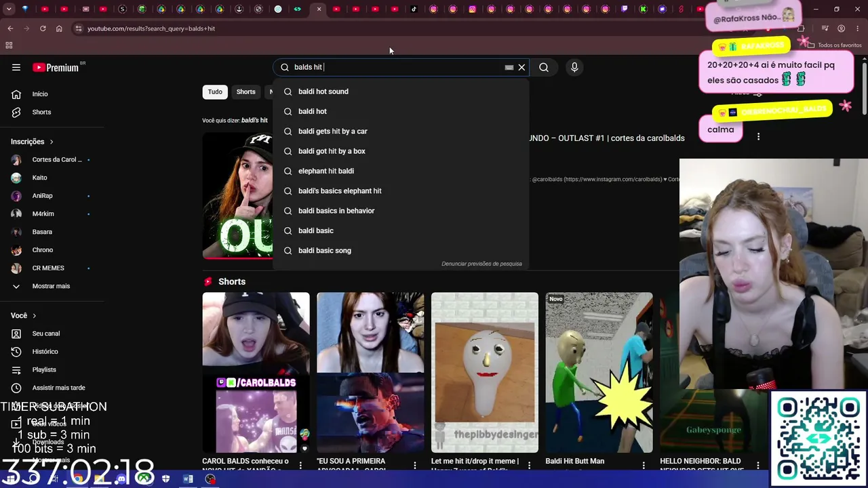The image size is (868, 488).
Task: Click the page vertical scrollbar
Action: 865,88
